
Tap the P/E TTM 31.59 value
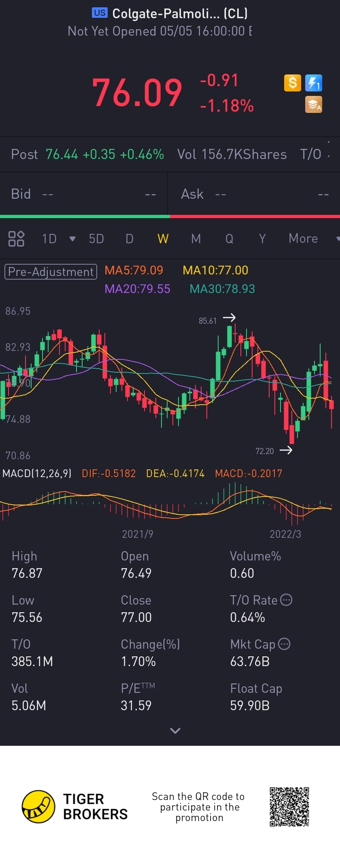pyautogui.click(x=136, y=706)
